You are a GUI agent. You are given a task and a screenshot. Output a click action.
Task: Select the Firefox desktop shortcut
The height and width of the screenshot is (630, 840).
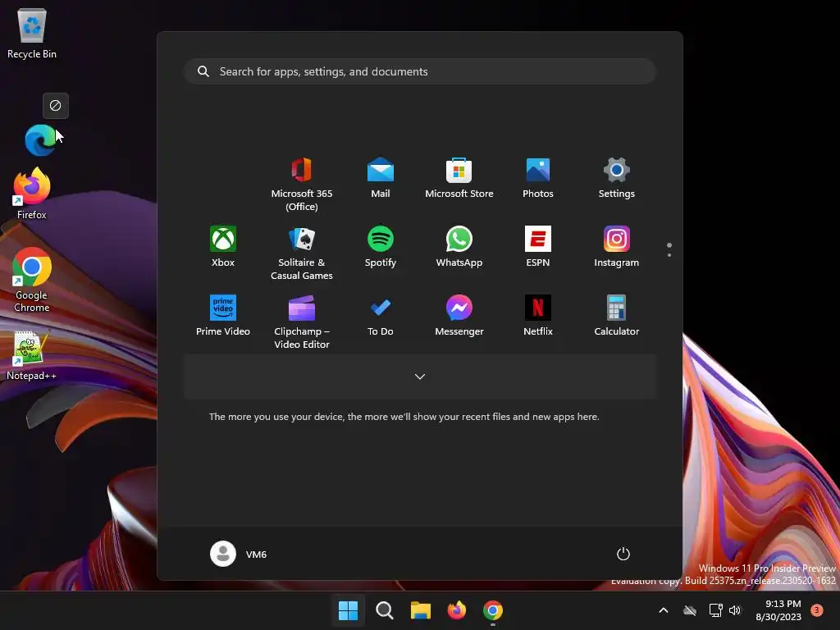coord(32,194)
